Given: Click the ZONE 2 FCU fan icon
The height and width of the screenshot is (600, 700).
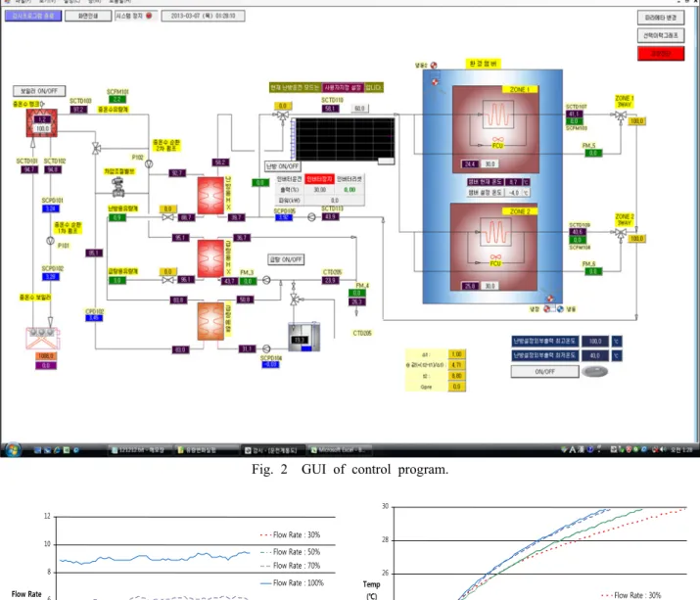Looking at the screenshot, I should click(x=495, y=257).
